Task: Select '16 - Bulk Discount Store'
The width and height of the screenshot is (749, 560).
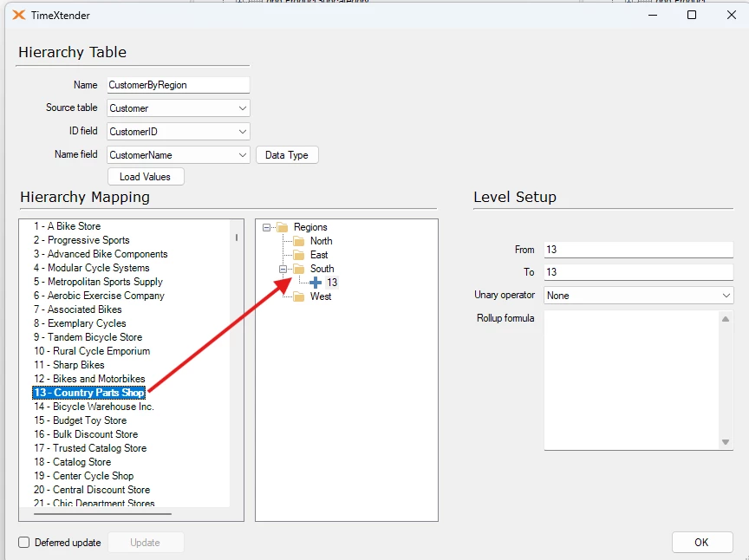Action: click(86, 433)
